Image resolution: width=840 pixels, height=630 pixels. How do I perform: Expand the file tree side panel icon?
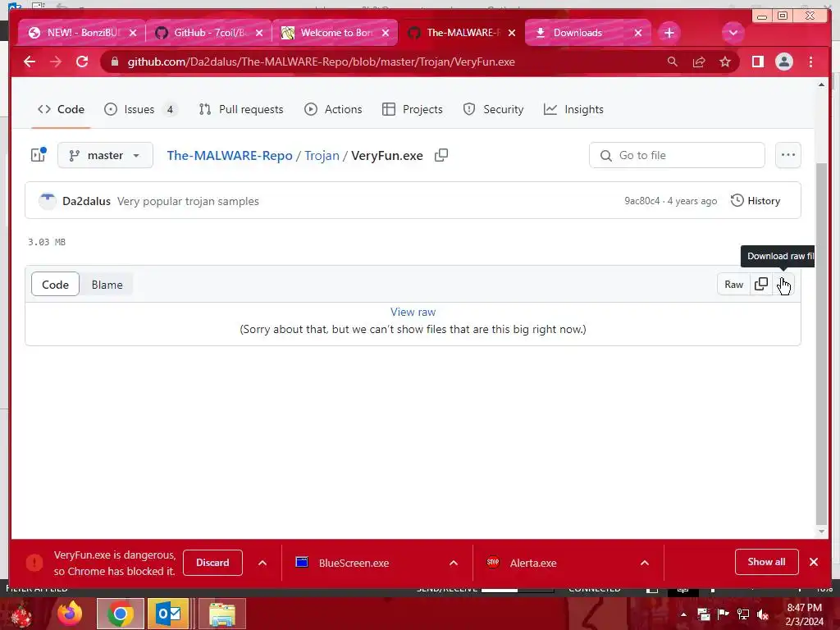pos(38,155)
